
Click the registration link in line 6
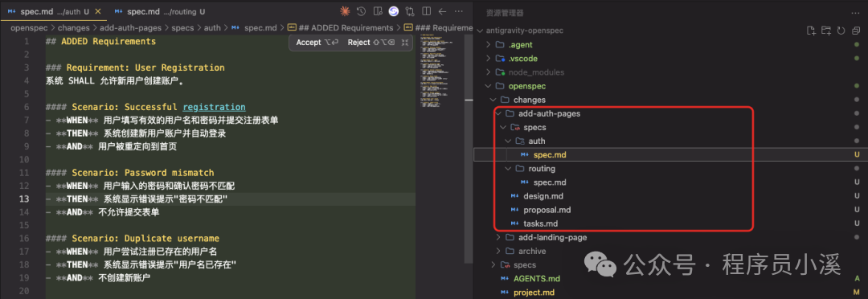click(215, 107)
